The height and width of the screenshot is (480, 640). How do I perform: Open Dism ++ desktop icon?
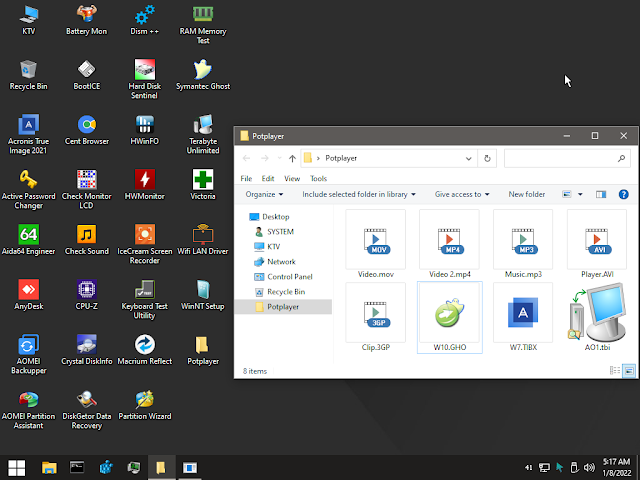144,20
